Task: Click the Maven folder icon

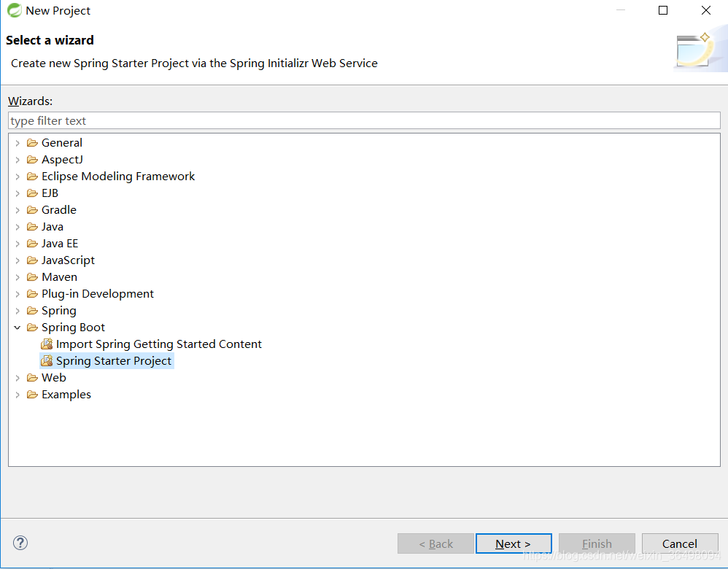Action: point(32,276)
